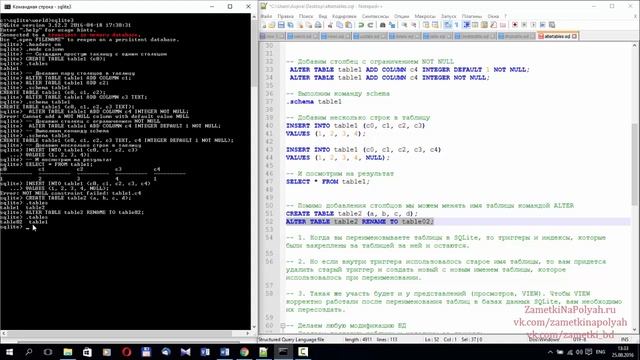This screenshot has height=360, width=640.
Task: Open the Синтаксисы menu in Notepad++
Action: [x=375, y=16]
